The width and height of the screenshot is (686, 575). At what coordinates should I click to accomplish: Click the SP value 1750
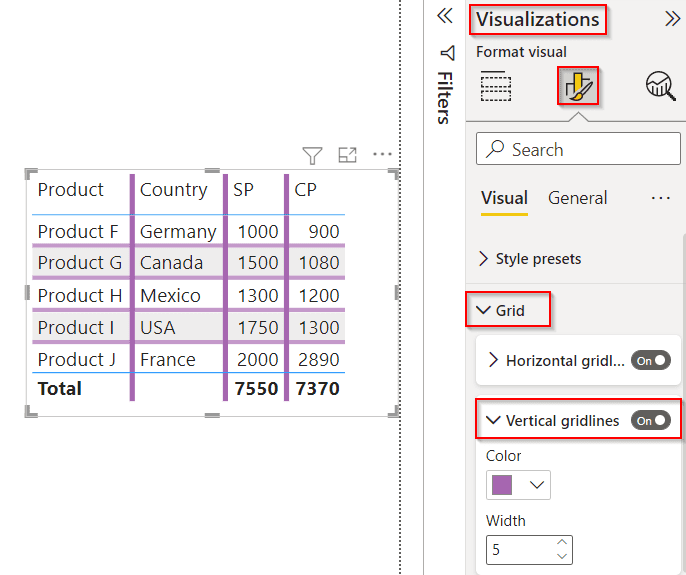pos(258,327)
